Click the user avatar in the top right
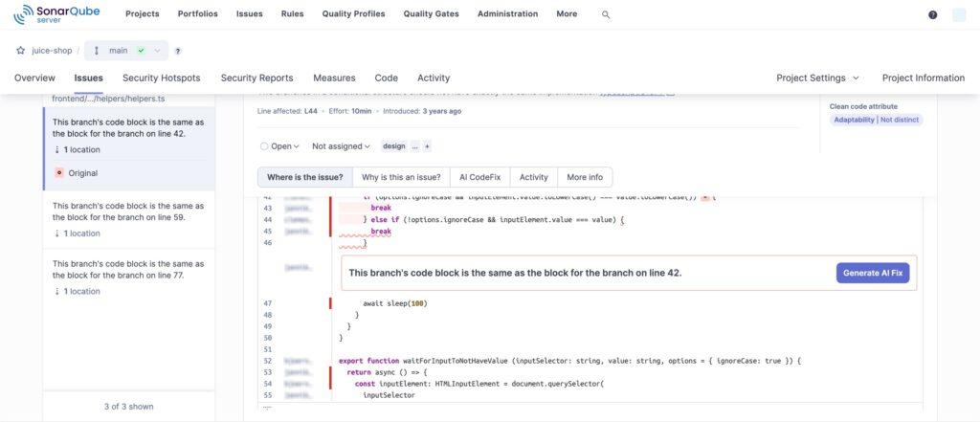Image resolution: width=980 pixels, height=422 pixels. (959, 15)
